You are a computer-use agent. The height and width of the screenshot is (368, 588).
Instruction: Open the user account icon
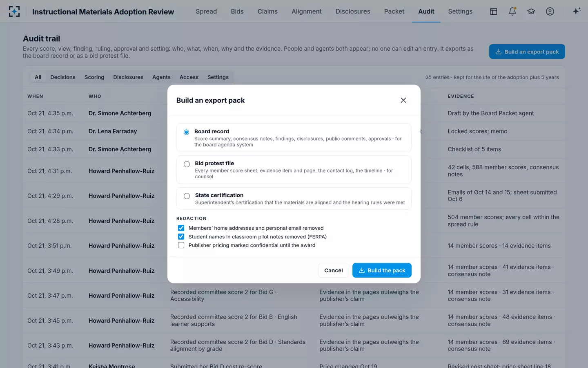coord(550,11)
